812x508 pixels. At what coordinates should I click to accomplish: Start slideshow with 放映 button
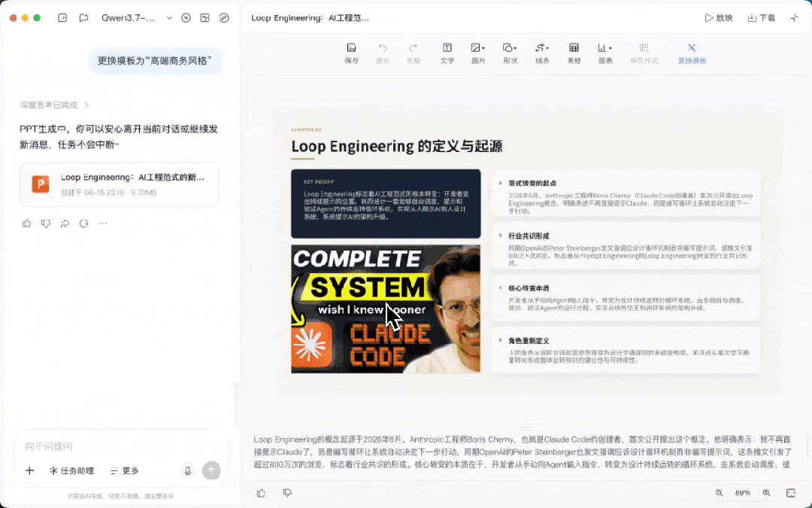click(x=718, y=17)
